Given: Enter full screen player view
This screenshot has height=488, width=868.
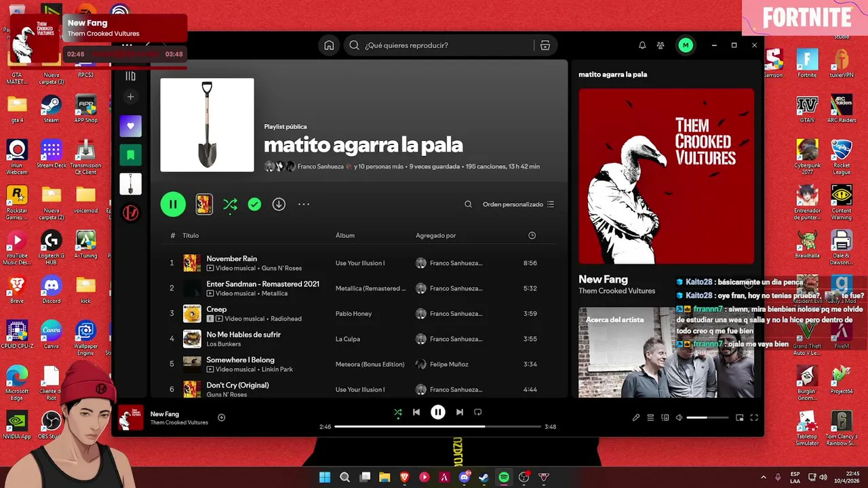Looking at the screenshot, I should (753, 418).
